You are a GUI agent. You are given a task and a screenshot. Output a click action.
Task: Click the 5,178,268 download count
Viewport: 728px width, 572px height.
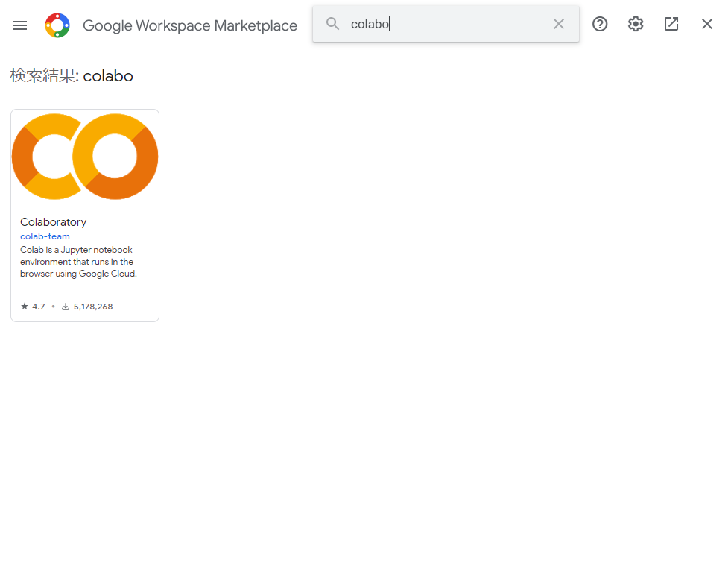87,307
